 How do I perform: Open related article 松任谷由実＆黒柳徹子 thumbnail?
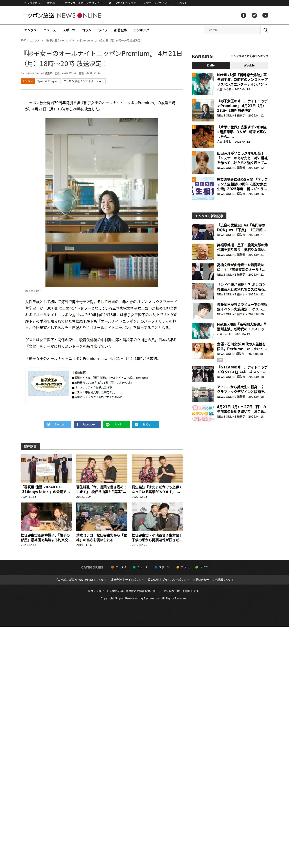[x=46, y=517]
